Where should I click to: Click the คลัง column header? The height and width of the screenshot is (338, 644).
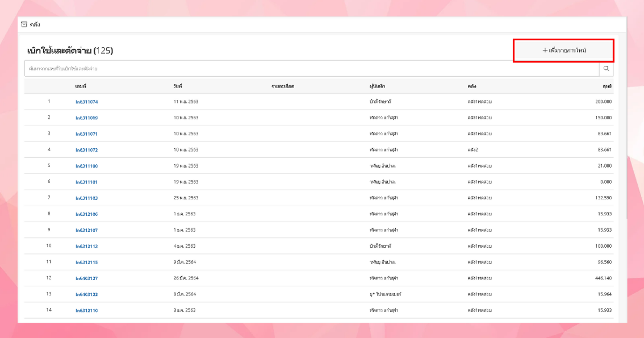tap(472, 86)
